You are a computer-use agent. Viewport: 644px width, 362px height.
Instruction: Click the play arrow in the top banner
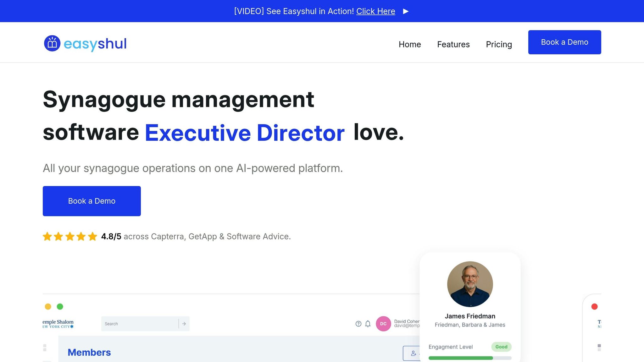(x=406, y=11)
